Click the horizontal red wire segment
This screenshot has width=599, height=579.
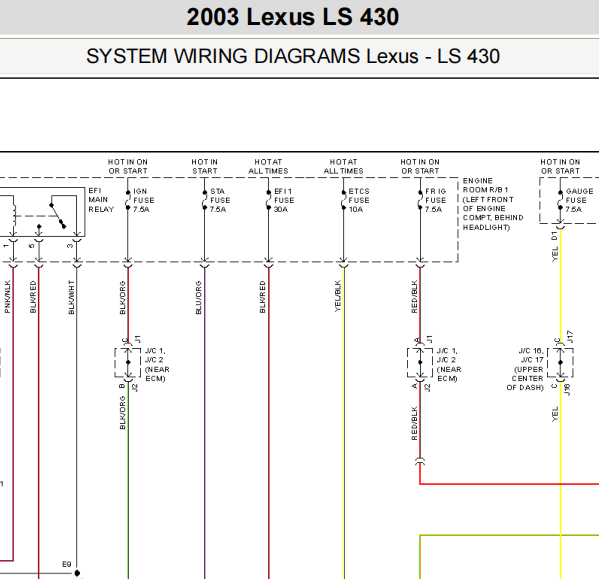coord(509,484)
